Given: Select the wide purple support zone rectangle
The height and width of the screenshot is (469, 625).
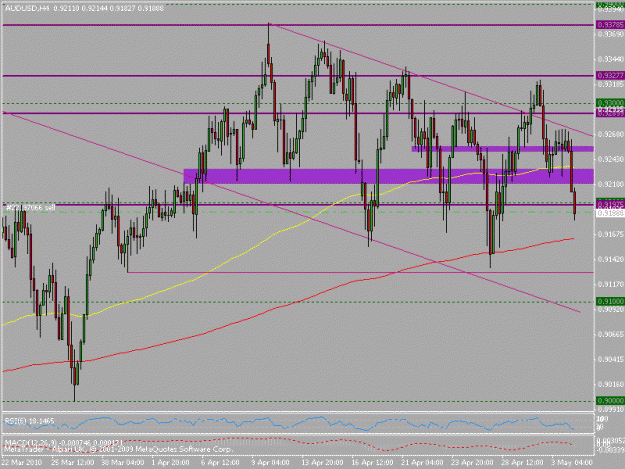Looking at the screenshot, I should click(x=388, y=176).
